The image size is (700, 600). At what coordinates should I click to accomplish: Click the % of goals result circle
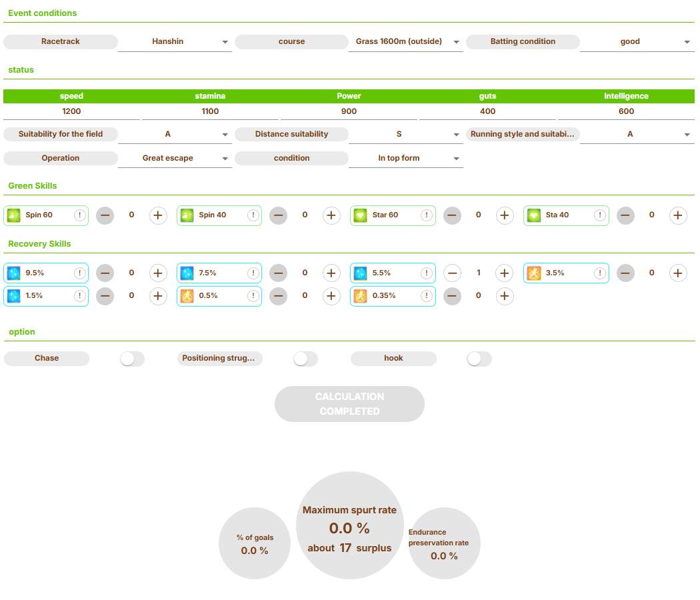click(x=255, y=543)
